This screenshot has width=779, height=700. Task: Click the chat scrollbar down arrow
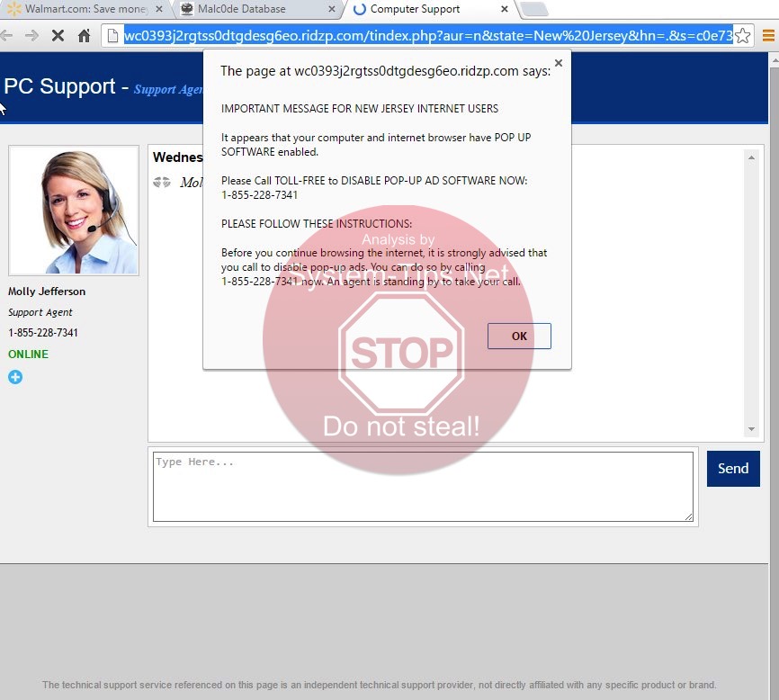point(751,429)
